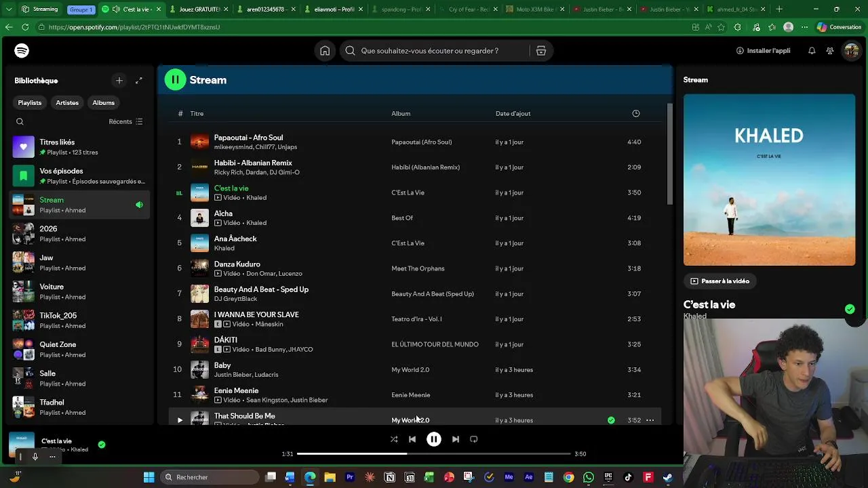Click the playback progress bar
The image size is (868, 488).
pyautogui.click(x=434, y=454)
